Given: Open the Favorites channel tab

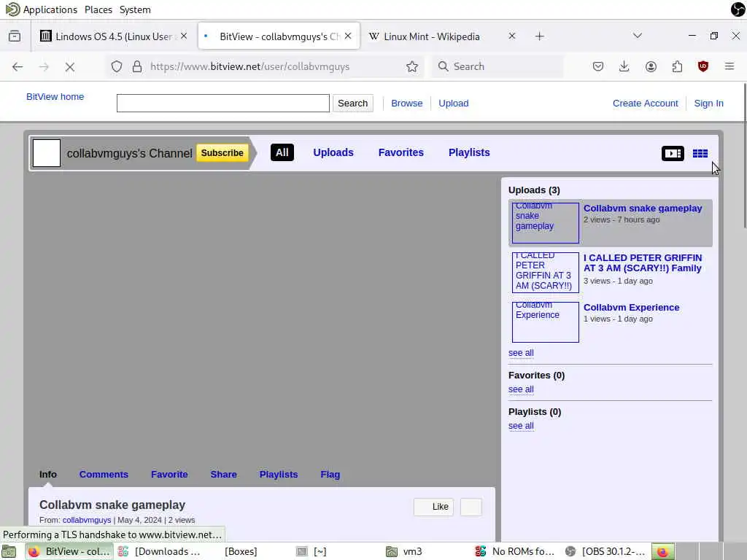Looking at the screenshot, I should pyautogui.click(x=401, y=152).
